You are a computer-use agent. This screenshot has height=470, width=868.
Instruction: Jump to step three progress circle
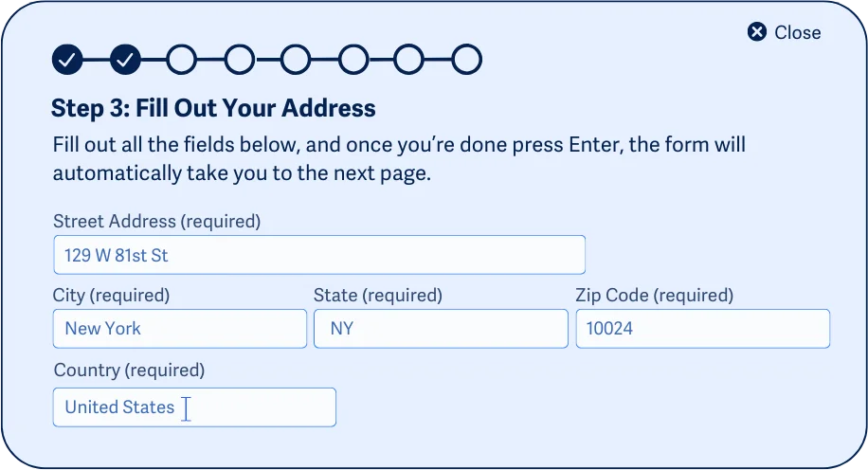coord(182,60)
